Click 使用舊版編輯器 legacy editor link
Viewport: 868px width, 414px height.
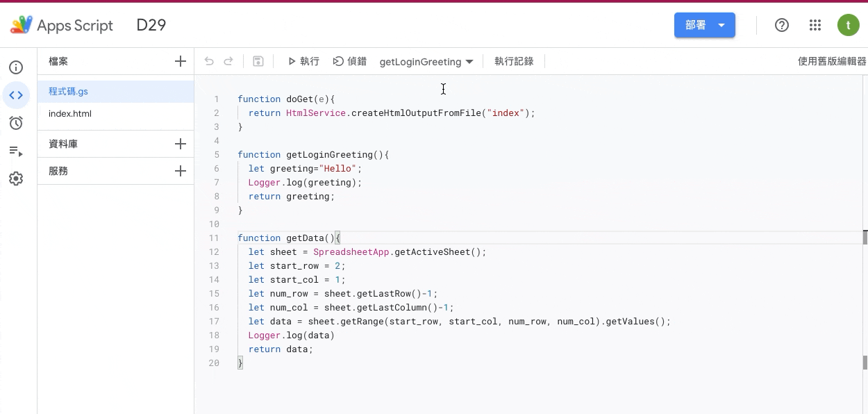click(x=832, y=61)
